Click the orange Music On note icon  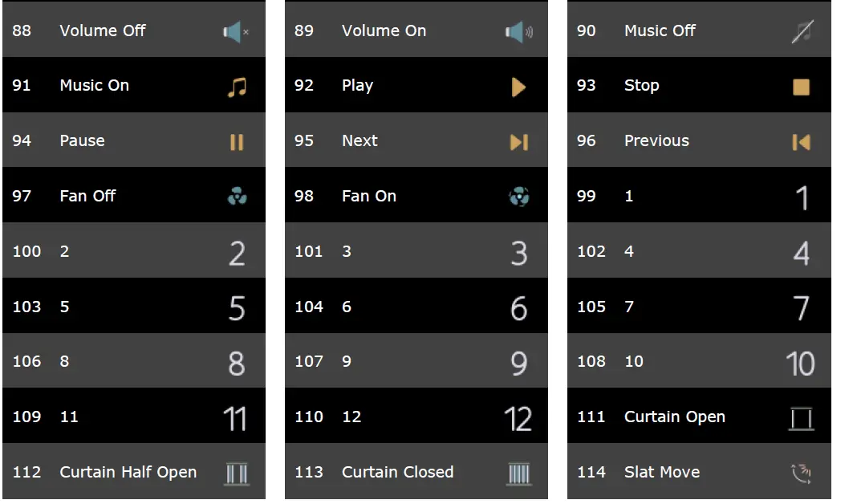tap(237, 87)
